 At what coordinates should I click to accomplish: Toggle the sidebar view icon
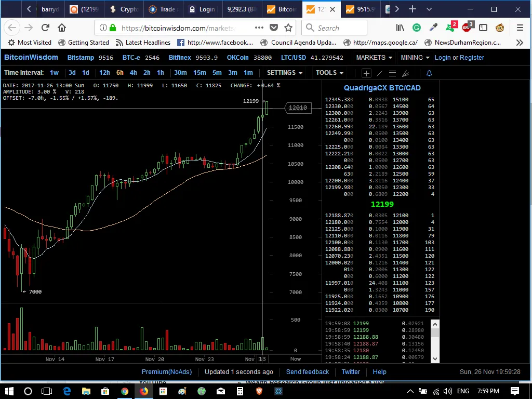pos(483,28)
